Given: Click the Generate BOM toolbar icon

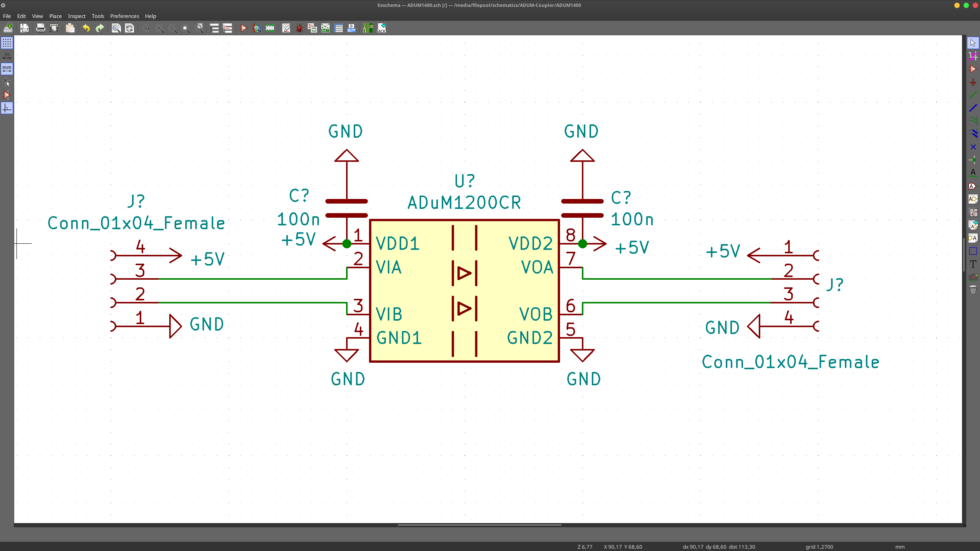Looking at the screenshot, I should point(351,28).
